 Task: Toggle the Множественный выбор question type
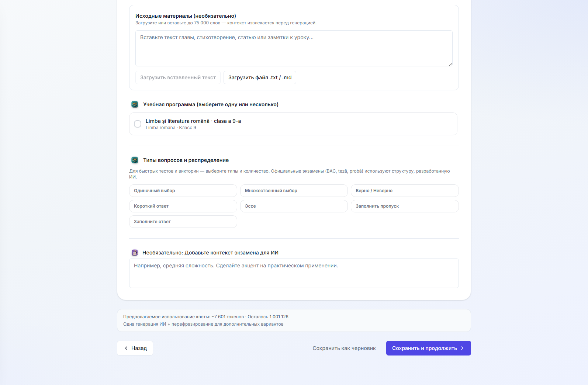294,191
